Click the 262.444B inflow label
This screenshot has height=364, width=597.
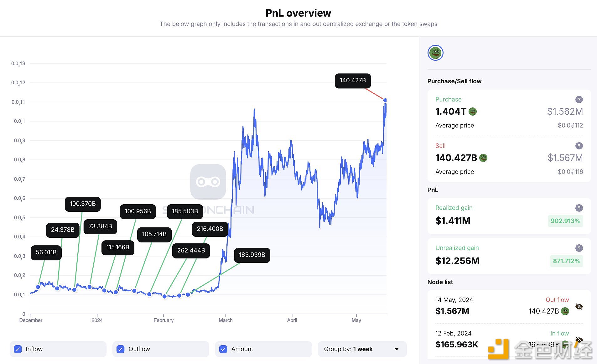[191, 251]
